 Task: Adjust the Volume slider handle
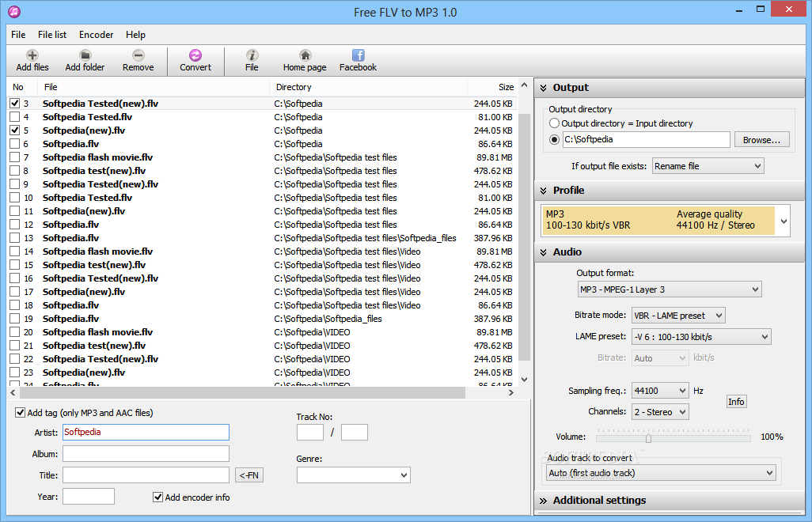point(648,438)
